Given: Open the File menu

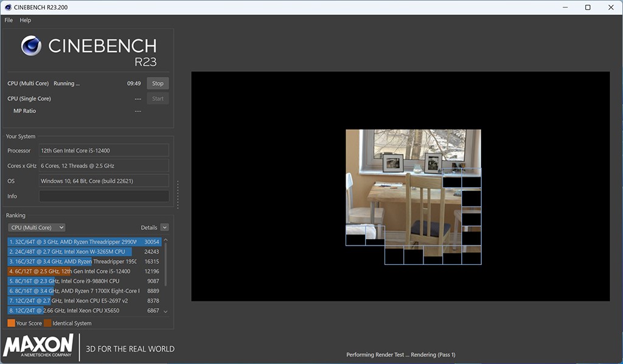Looking at the screenshot, I should (9, 20).
